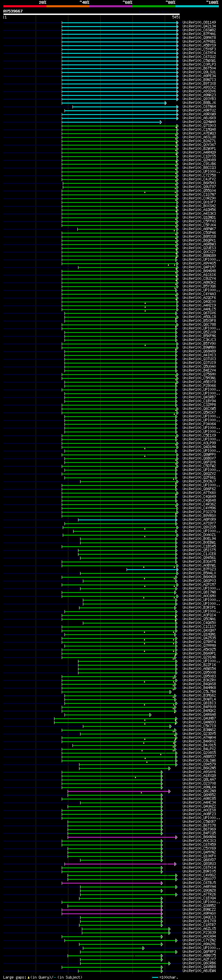Click the UniRef100_Q93YB3 label
The height and width of the screenshot is (980, 222).
(x=199, y=99)
